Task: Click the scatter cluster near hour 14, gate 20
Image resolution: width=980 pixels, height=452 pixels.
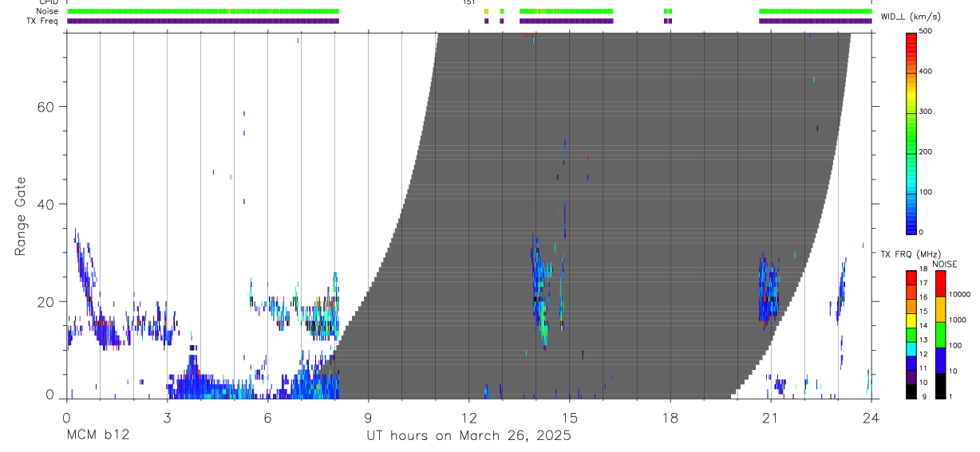Action: coord(540,291)
